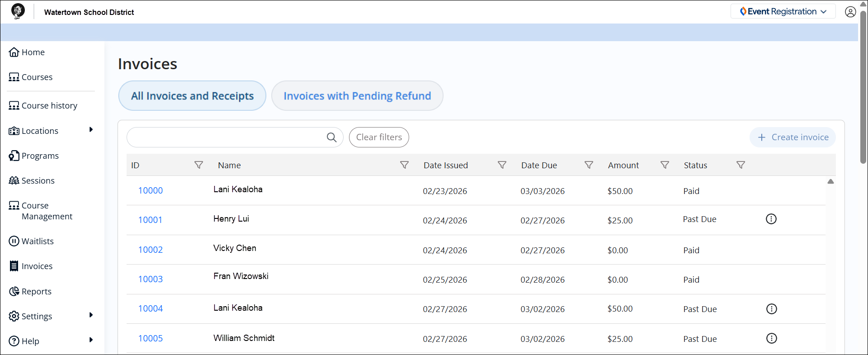Image resolution: width=868 pixels, height=355 pixels.
Task: Open the Status column filter icon
Action: pos(741,165)
